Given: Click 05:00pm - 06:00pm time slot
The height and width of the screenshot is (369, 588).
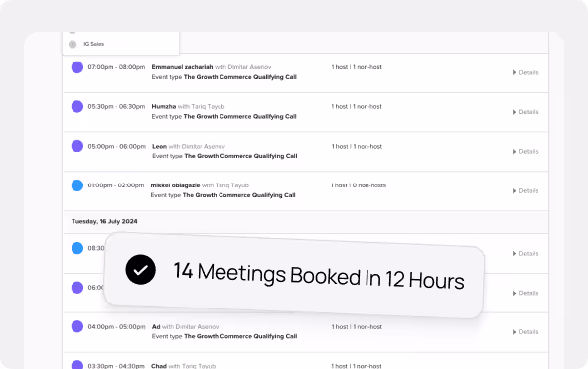Looking at the screenshot, I should [x=116, y=146].
